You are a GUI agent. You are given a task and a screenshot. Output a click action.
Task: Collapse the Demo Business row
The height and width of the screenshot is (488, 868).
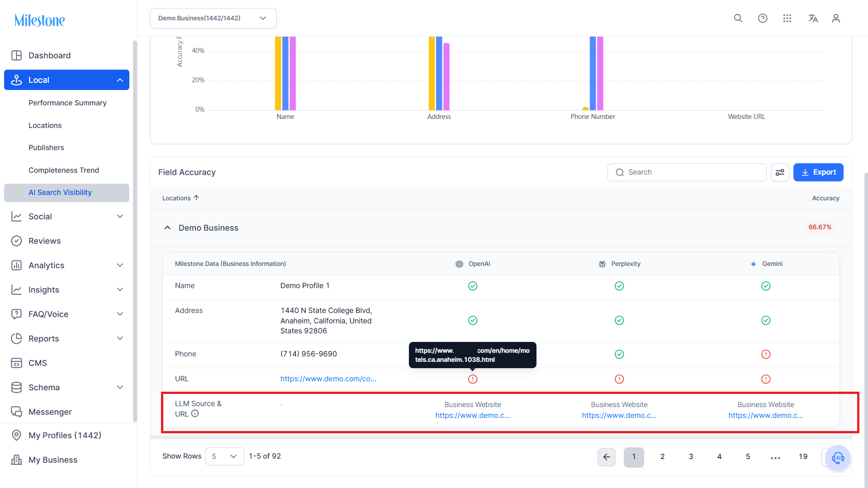(x=167, y=227)
